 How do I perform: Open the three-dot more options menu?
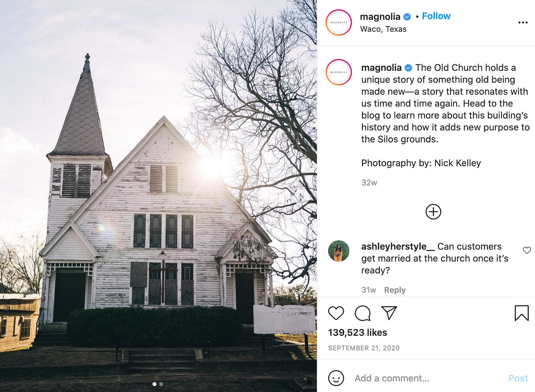point(523,22)
